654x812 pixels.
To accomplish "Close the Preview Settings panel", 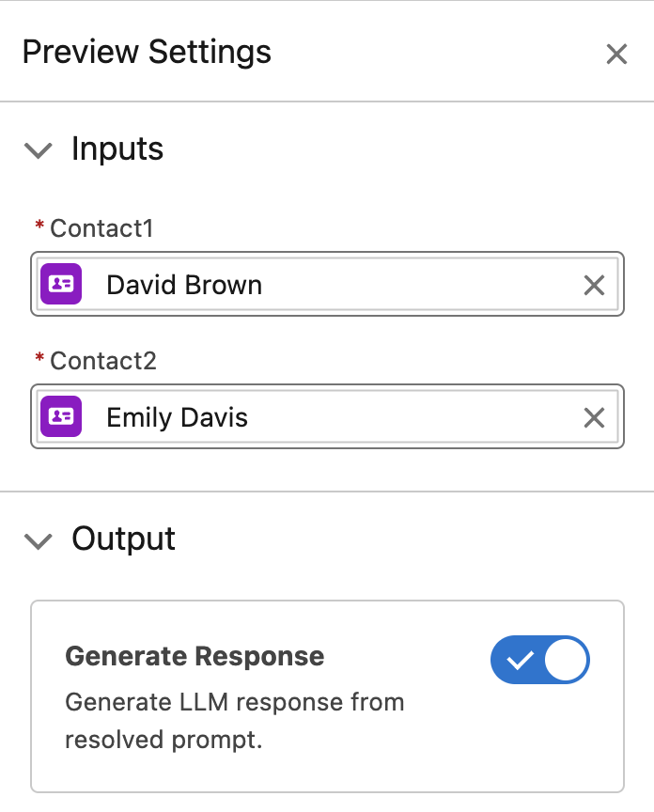I will coord(616,55).
